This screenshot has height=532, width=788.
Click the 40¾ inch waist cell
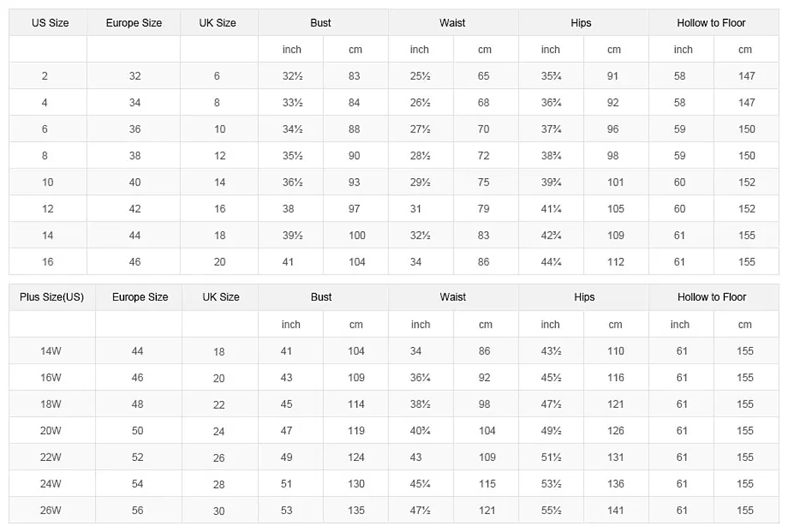[419, 431]
